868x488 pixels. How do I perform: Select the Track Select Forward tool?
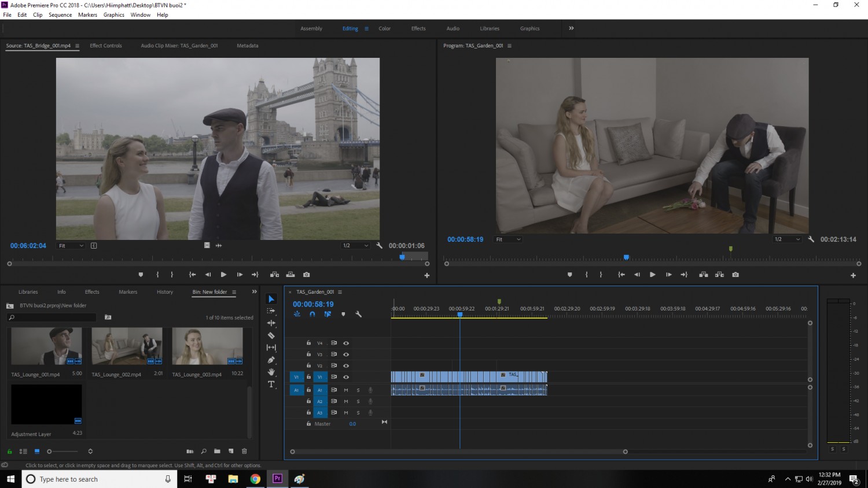(271, 311)
